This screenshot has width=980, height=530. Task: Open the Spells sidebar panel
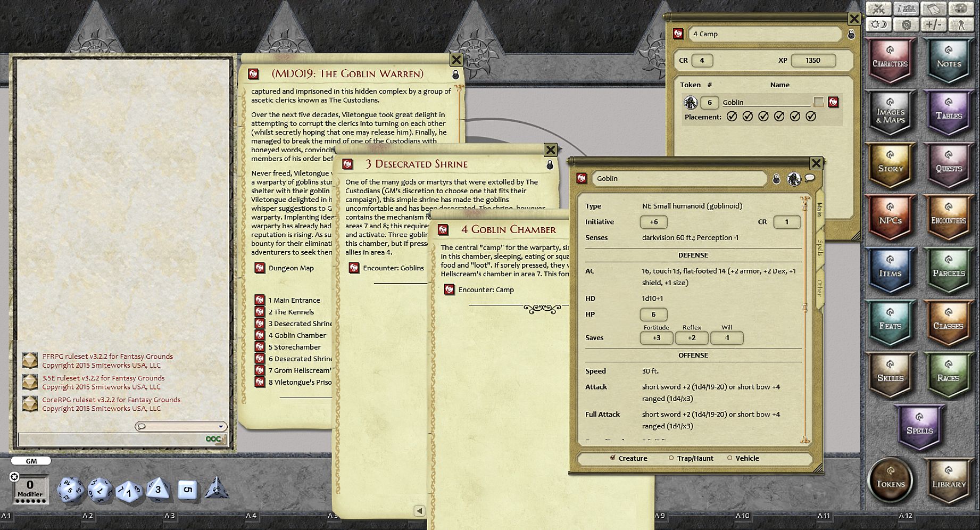919,430
